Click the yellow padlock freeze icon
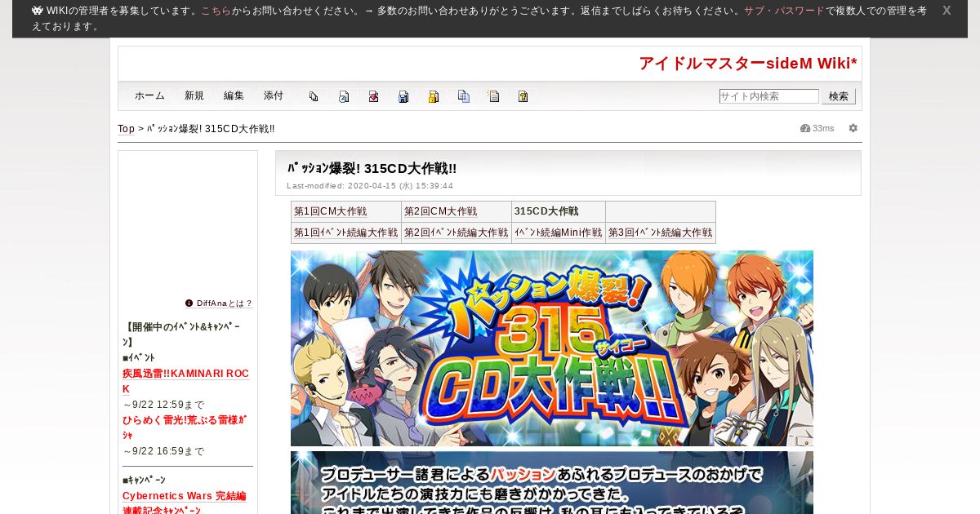 [x=434, y=96]
